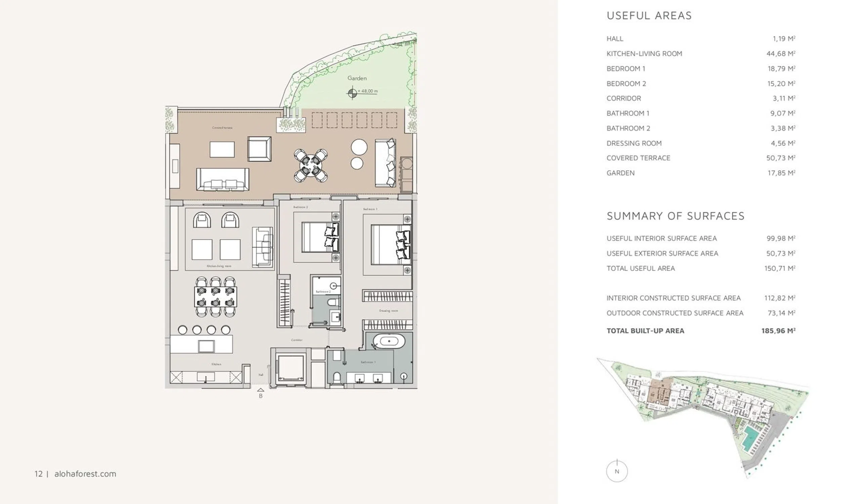This screenshot has width=846, height=504.
Task: Select the TOTAL BUILT-UP AREA row
Action: pyautogui.click(x=700, y=331)
